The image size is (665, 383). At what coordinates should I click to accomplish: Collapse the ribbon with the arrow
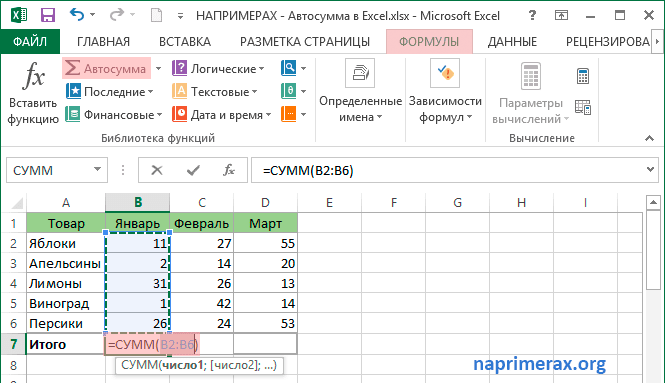coord(649,138)
